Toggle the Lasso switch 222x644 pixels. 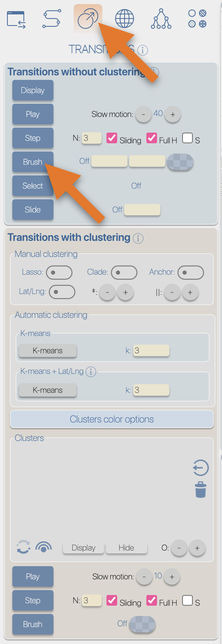[x=59, y=272]
